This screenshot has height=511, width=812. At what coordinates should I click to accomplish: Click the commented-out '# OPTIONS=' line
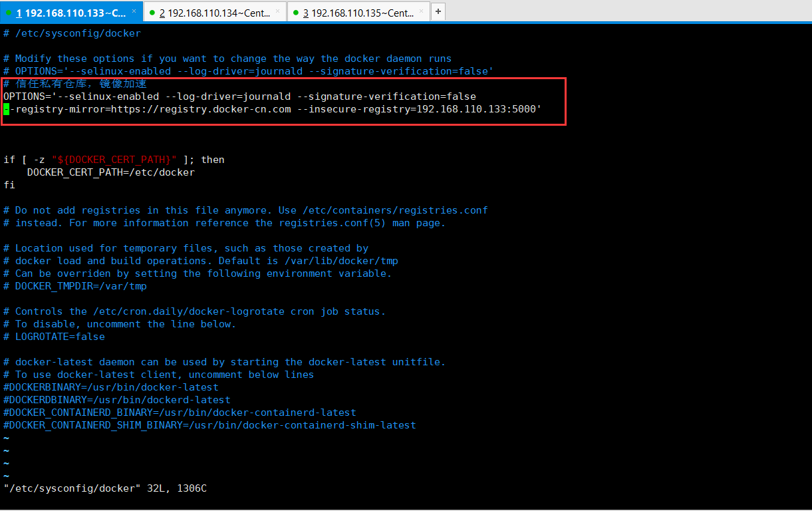click(x=249, y=71)
